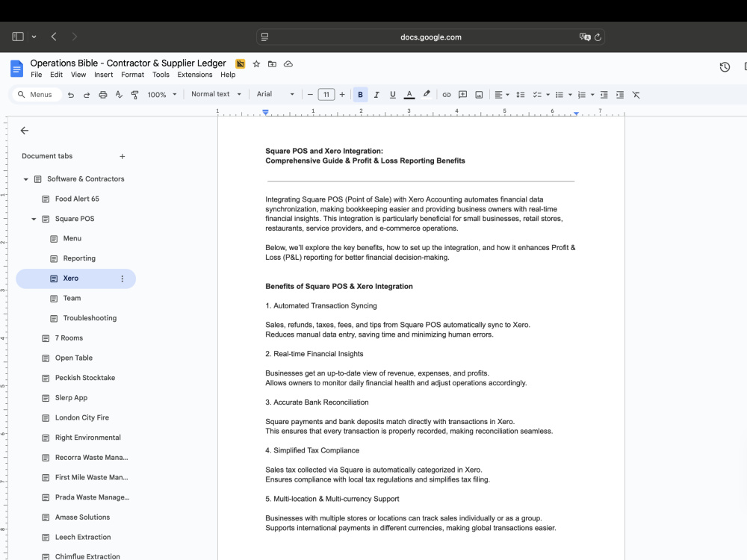Toggle the browser sidebar icon

18,37
